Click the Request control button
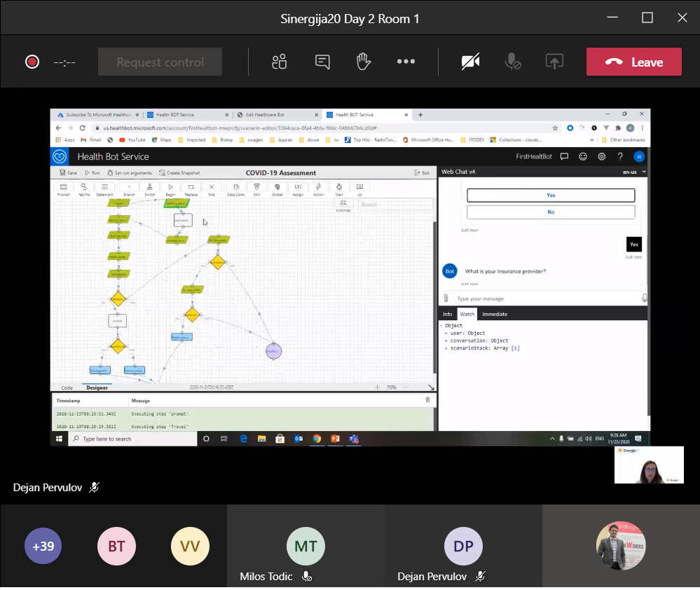 pos(160,62)
